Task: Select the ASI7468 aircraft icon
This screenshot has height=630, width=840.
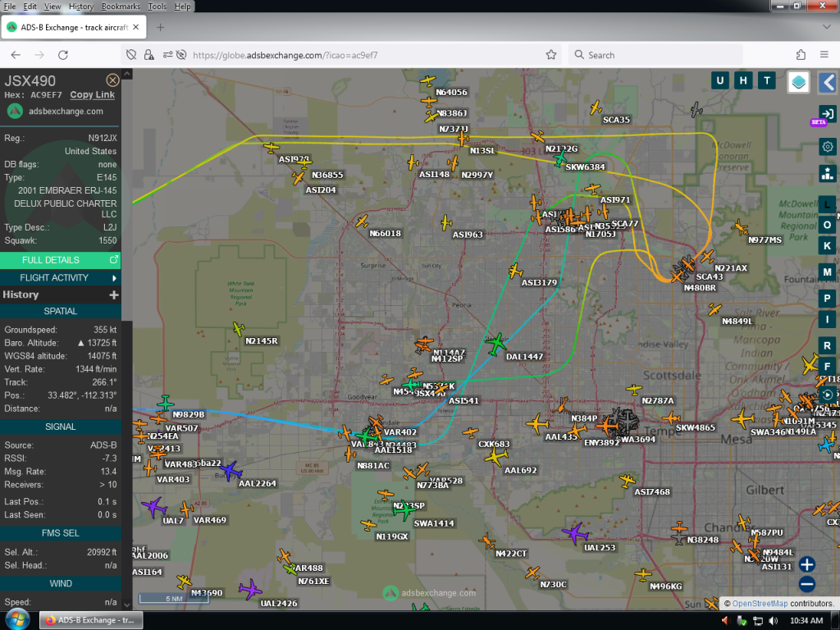Action: [x=627, y=480]
